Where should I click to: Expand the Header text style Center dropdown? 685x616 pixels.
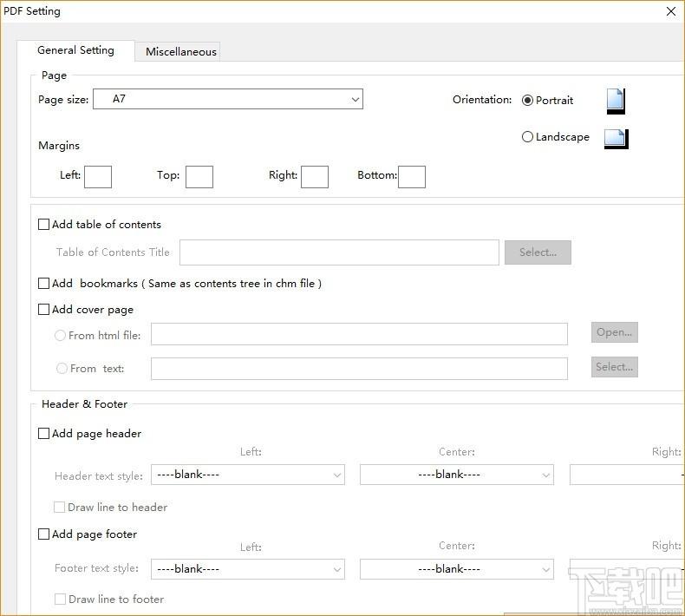pyautogui.click(x=456, y=475)
